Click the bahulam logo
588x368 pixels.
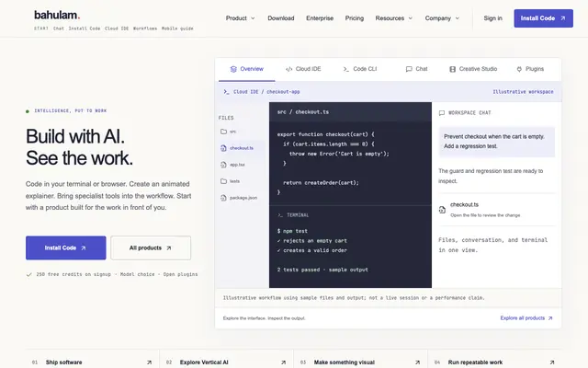coord(57,15)
